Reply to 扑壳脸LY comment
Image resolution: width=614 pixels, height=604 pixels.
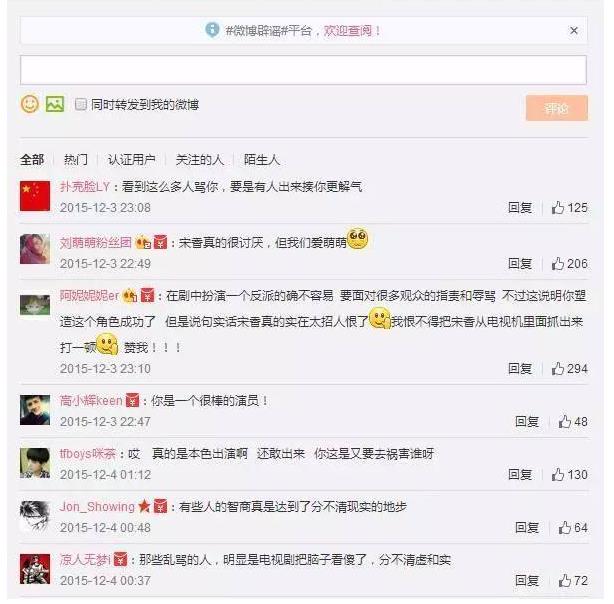tap(520, 208)
